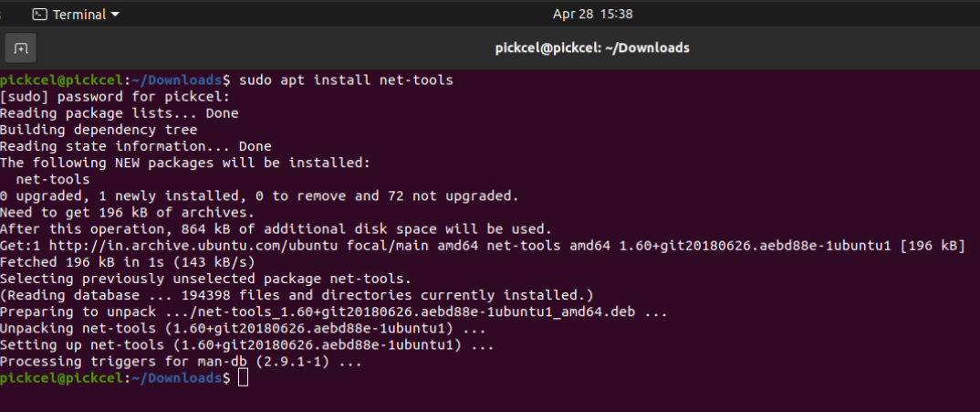Click the sudo password for pickcel line
The width and height of the screenshot is (980, 412).
pos(115,97)
